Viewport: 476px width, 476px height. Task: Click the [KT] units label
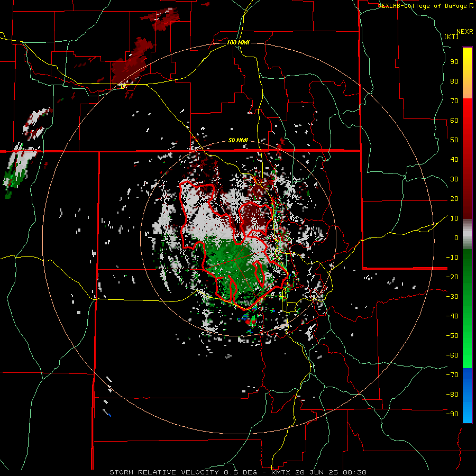pyautogui.click(x=452, y=36)
